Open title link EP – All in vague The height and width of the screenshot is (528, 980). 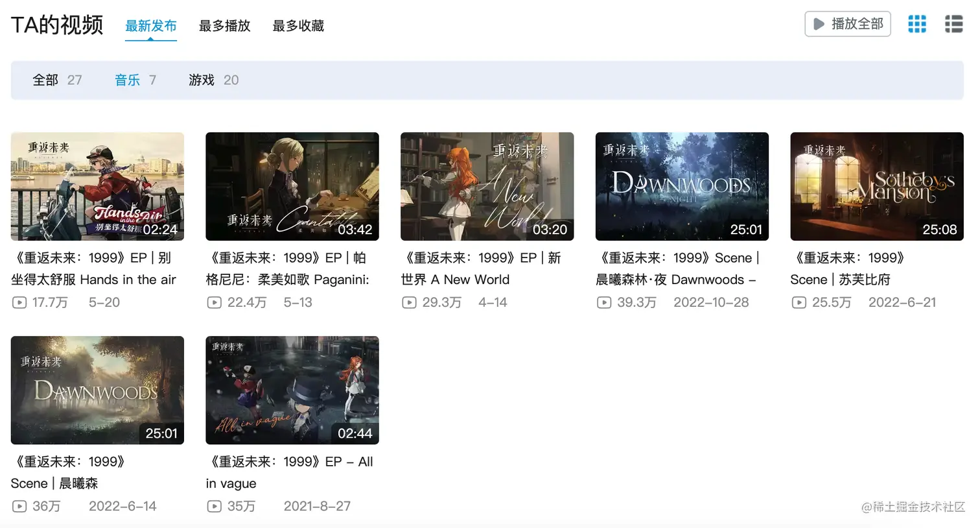(x=290, y=472)
